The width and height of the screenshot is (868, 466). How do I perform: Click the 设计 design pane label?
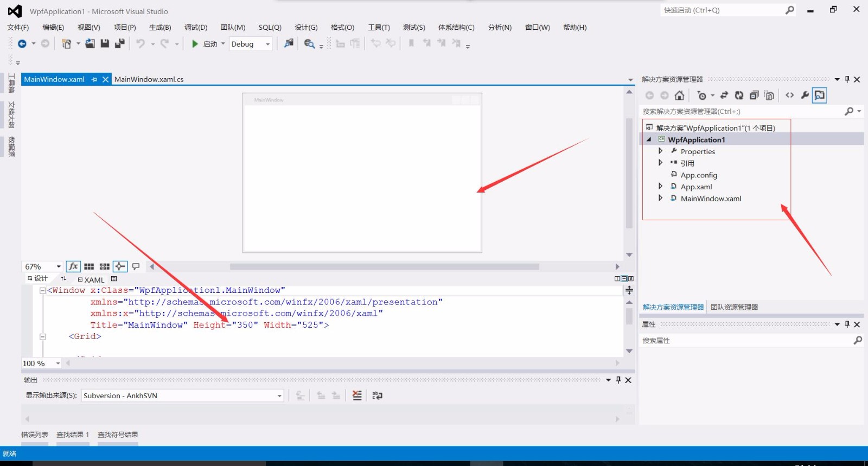41,278
